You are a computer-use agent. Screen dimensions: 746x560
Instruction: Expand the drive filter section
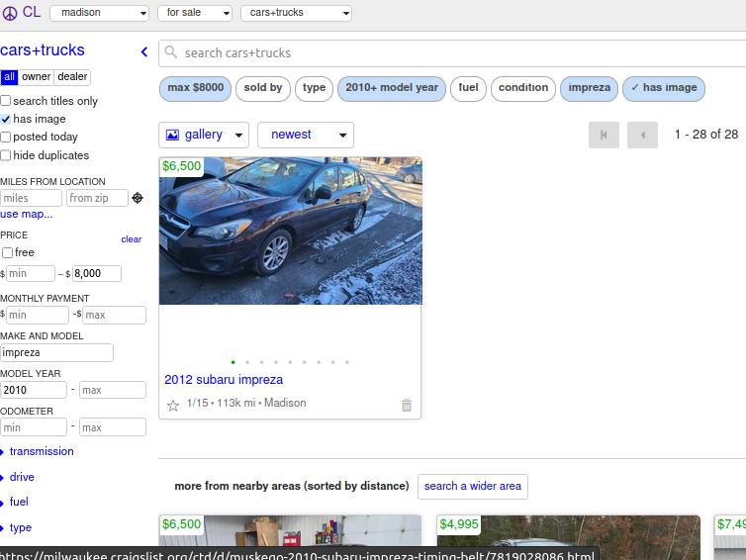pos(22,477)
